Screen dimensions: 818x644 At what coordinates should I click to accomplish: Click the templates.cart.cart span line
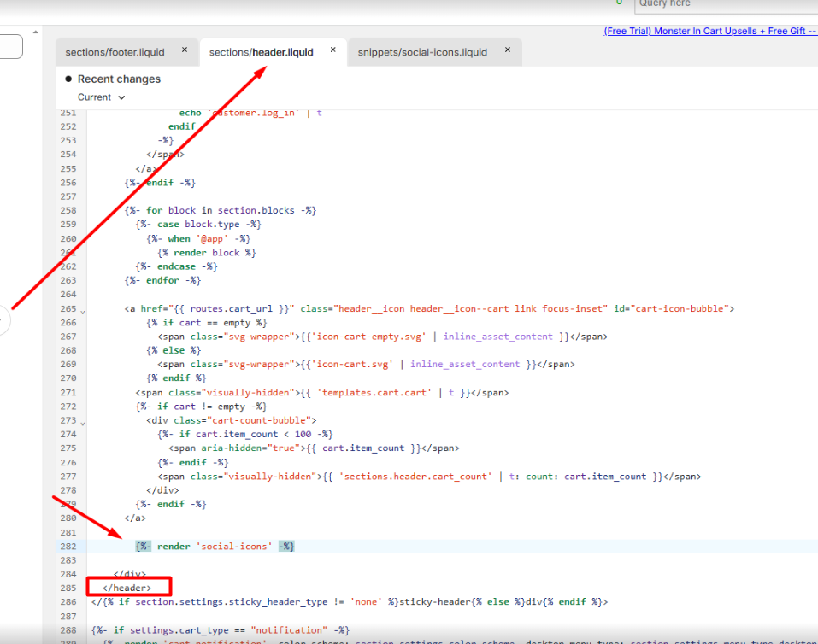[322, 392]
